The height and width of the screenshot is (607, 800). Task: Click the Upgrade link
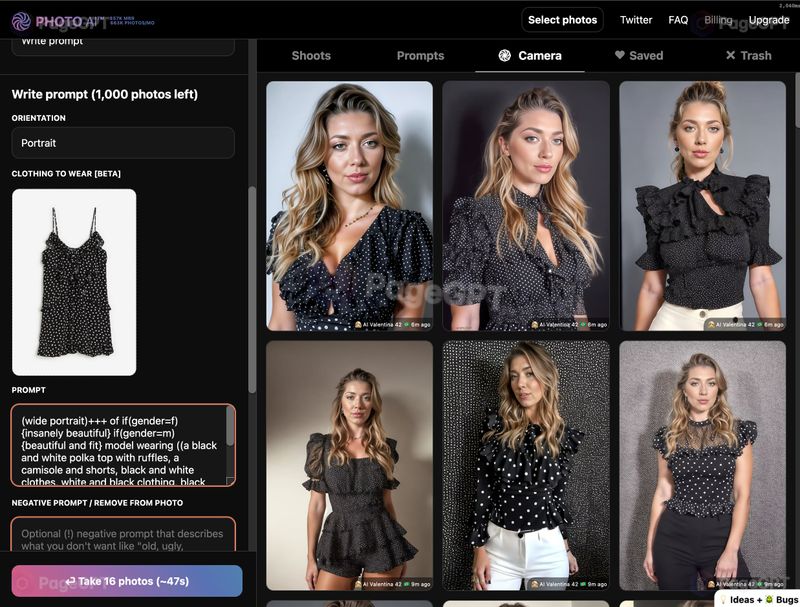click(769, 20)
